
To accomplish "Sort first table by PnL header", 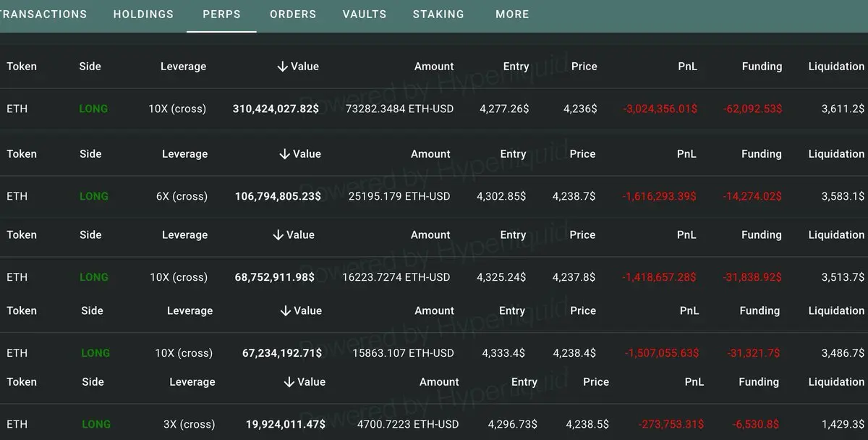I will (688, 67).
